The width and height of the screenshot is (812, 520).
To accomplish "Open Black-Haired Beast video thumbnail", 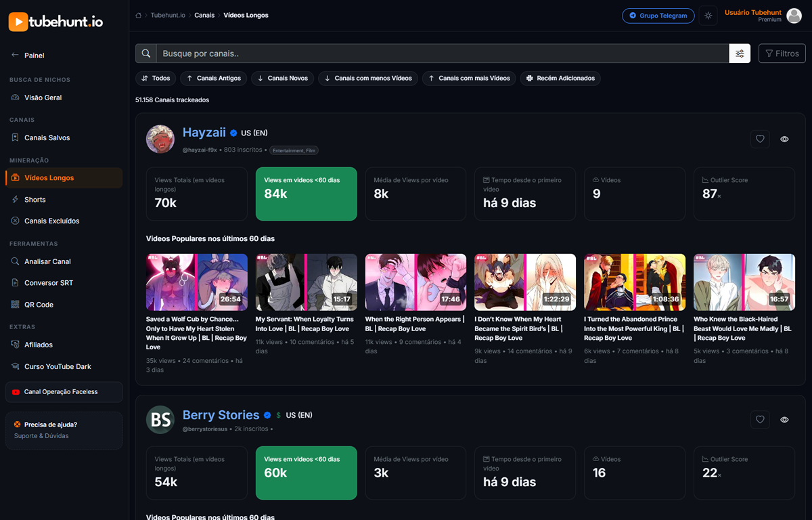I will (x=744, y=282).
